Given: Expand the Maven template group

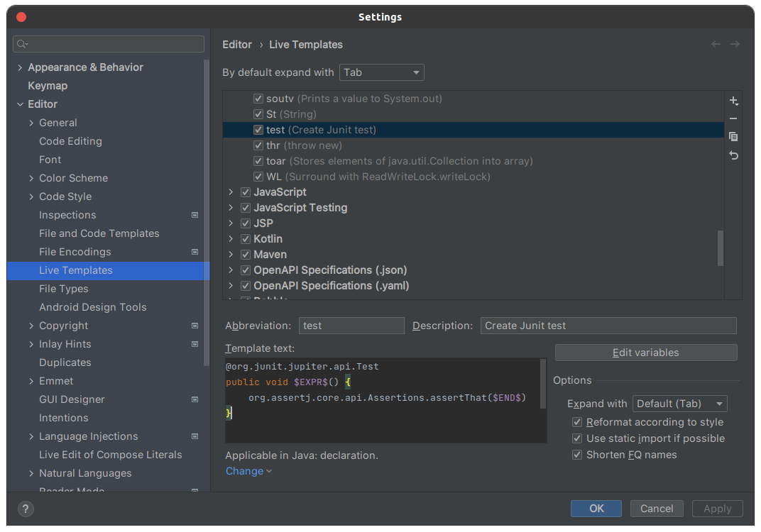Looking at the screenshot, I should click(x=231, y=254).
